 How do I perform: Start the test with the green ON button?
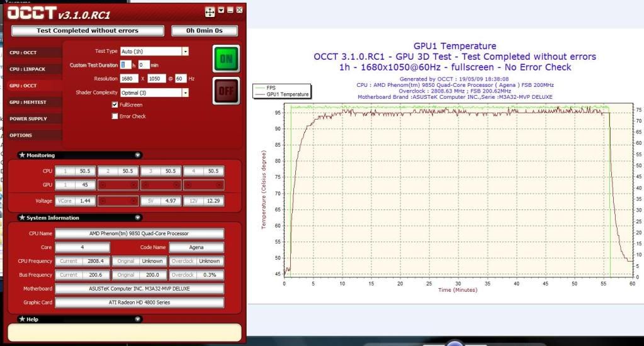(226, 59)
